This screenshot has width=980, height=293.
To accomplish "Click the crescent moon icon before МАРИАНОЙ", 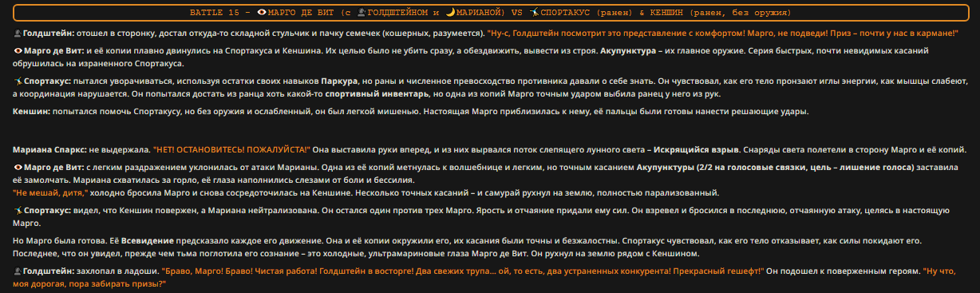I will pos(450,13).
